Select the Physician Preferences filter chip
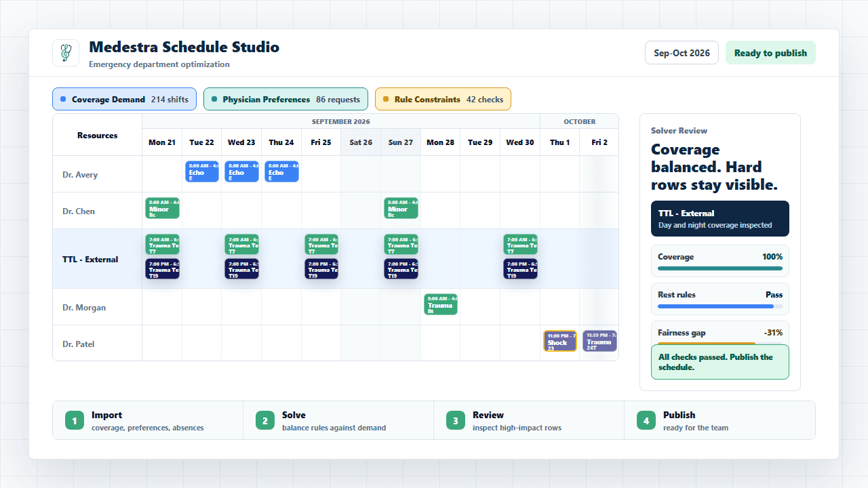This screenshot has height=488, width=868. coord(285,99)
